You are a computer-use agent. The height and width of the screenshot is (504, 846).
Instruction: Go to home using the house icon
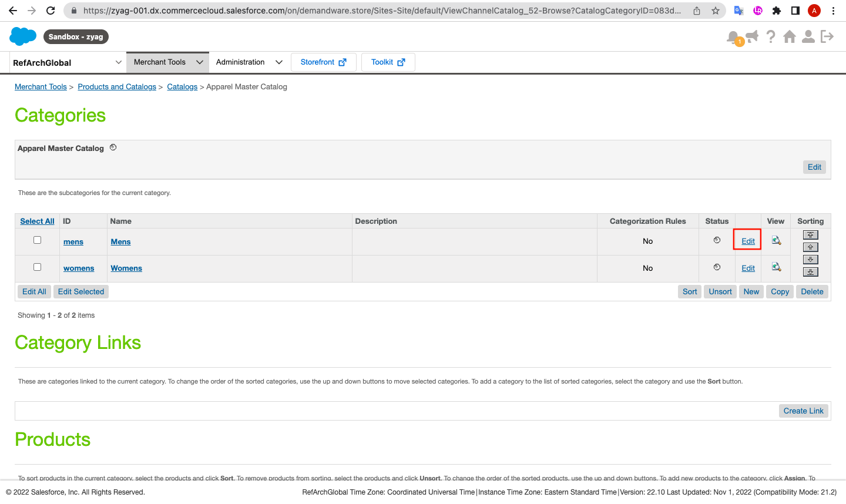point(790,37)
